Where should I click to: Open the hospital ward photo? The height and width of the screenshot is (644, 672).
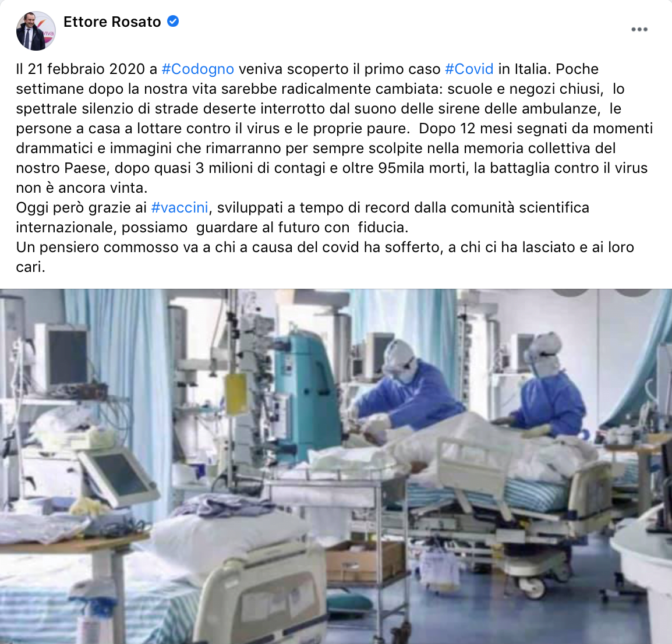pos(336,466)
